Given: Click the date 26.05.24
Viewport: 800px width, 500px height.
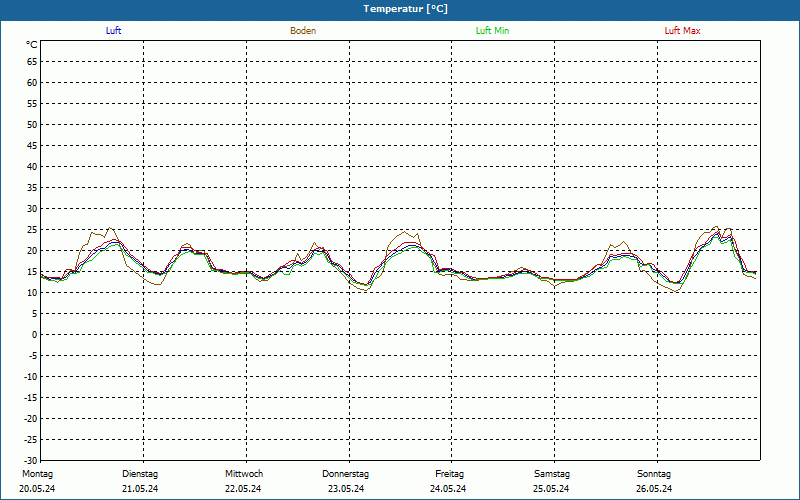Looking at the screenshot, I should click(x=654, y=489).
